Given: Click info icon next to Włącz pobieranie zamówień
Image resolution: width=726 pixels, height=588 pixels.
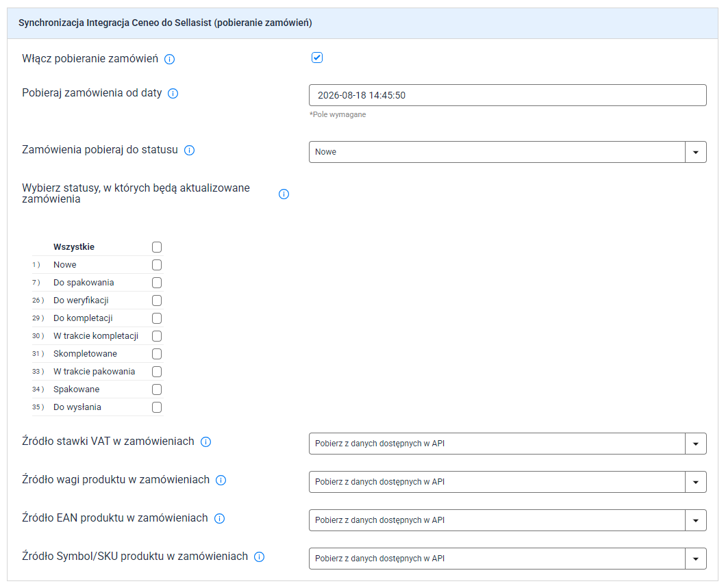Looking at the screenshot, I should [169, 60].
